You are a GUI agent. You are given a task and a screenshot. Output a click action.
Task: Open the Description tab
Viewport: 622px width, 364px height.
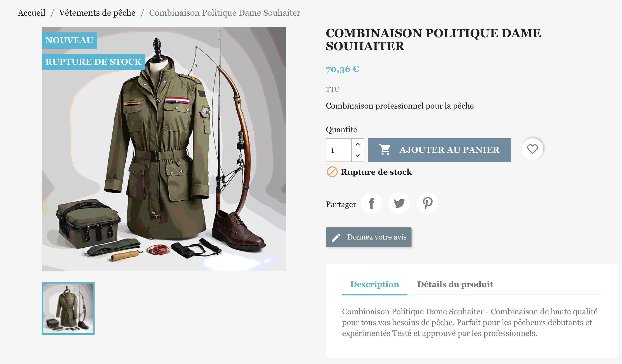(x=374, y=284)
